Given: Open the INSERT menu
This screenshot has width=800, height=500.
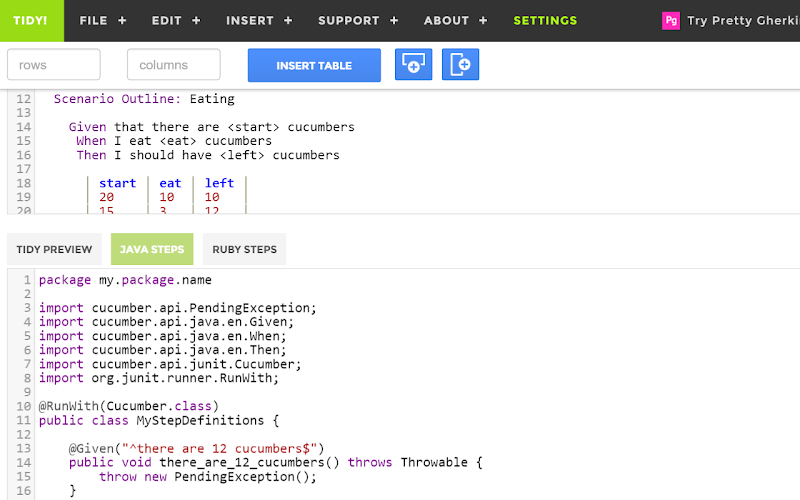Looking at the screenshot, I should (250, 20).
